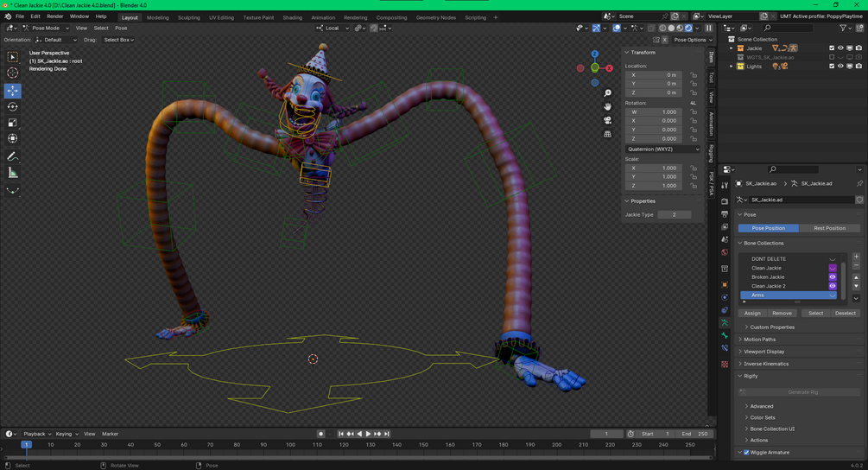This screenshot has height=470, width=868.
Task: Toggle Lights collection exclude checkbox
Action: (832, 67)
